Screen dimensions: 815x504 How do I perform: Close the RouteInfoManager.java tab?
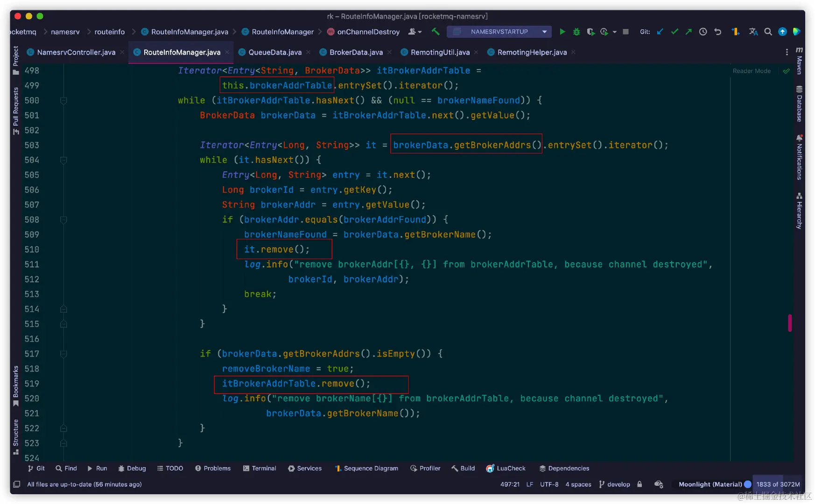click(x=227, y=52)
